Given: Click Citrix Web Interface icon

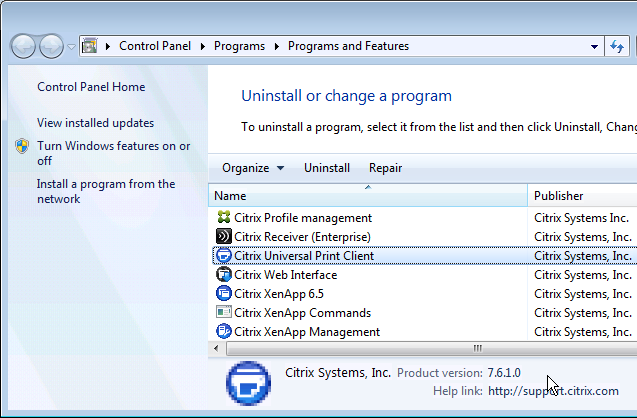Looking at the screenshot, I should [x=223, y=275].
